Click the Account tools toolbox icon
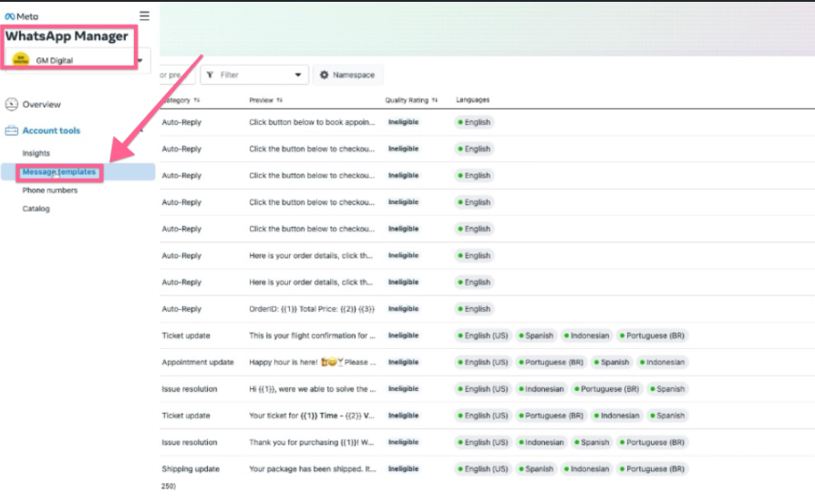This screenshot has width=815, height=504. tap(12, 130)
